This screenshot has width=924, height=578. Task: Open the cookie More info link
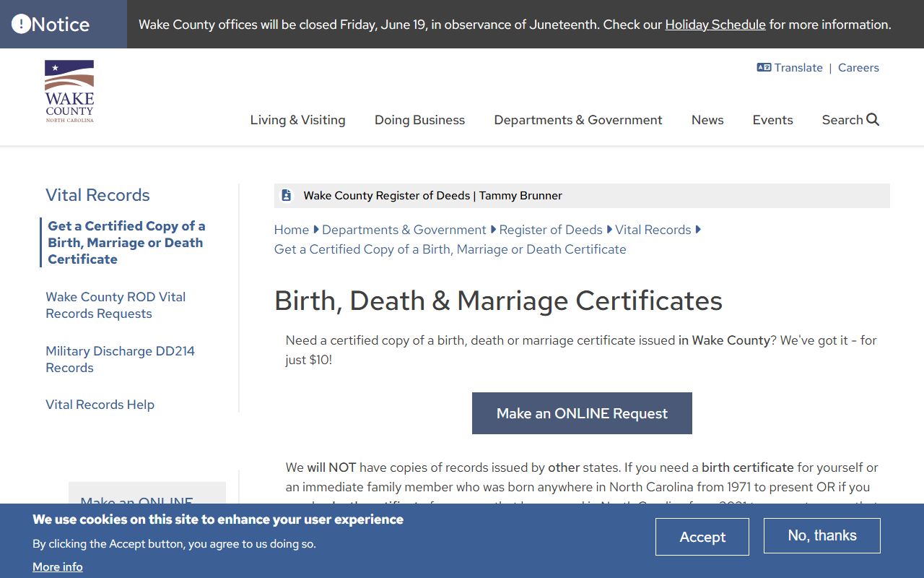pyautogui.click(x=58, y=567)
